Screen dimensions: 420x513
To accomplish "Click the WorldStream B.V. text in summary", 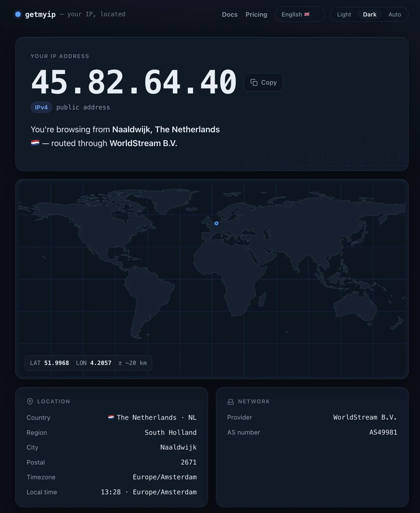I will (x=143, y=143).
